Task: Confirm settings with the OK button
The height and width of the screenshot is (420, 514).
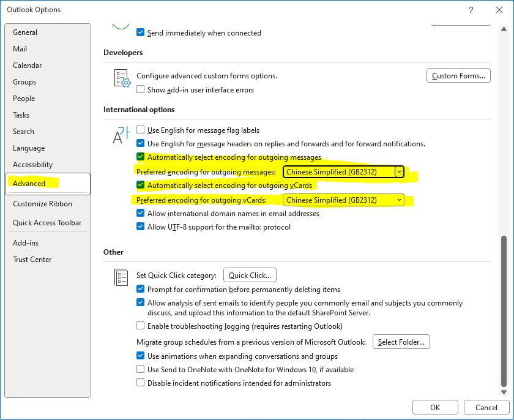Action: click(435, 407)
